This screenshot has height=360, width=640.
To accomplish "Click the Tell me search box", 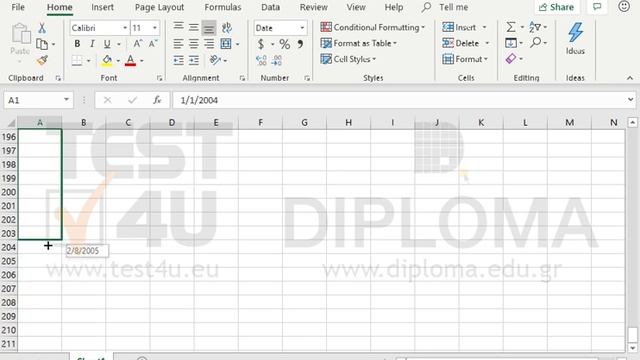I will (445, 7).
